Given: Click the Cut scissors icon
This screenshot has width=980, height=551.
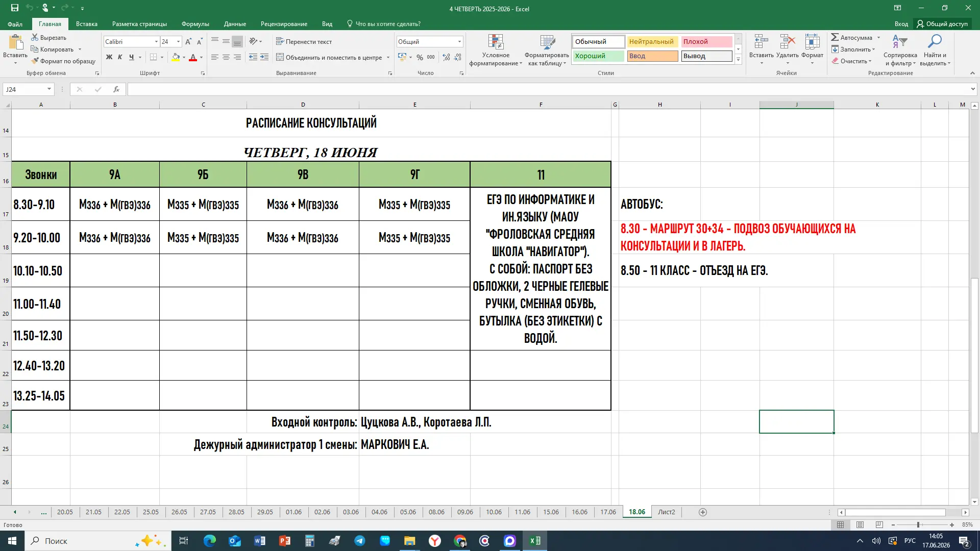Looking at the screenshot, I should click(x=35, y=37).
